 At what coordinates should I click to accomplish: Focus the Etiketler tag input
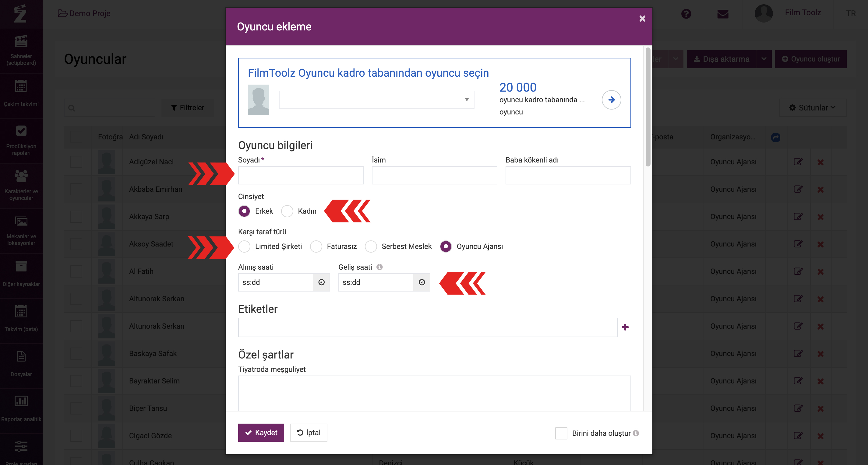427,327
